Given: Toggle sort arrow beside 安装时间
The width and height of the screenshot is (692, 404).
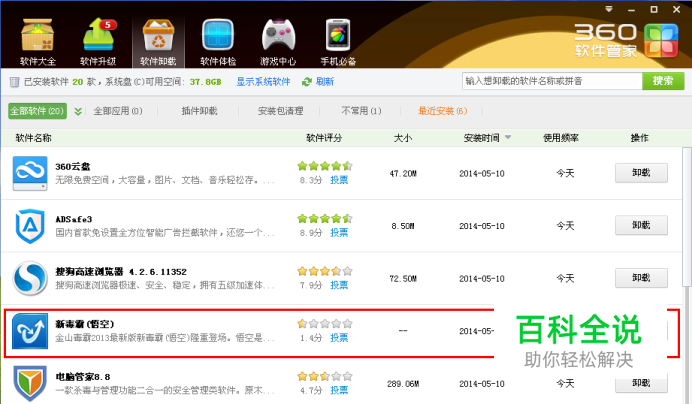Looking at the screenshot, I should (508, 137).
